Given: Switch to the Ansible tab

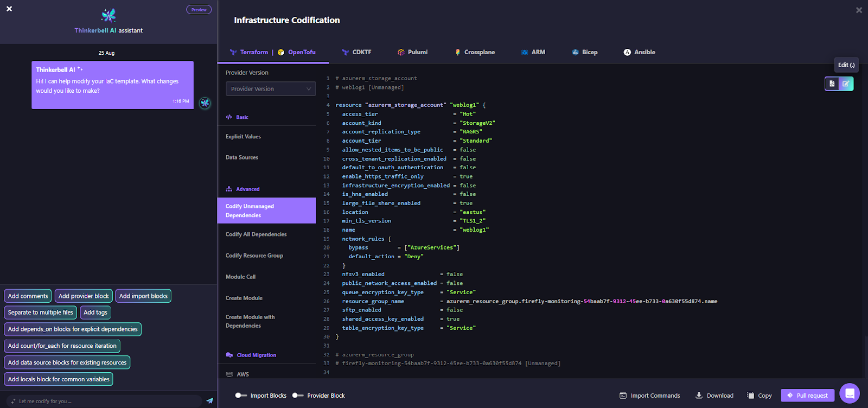Looking at the screenshot, I should point(639,52).
